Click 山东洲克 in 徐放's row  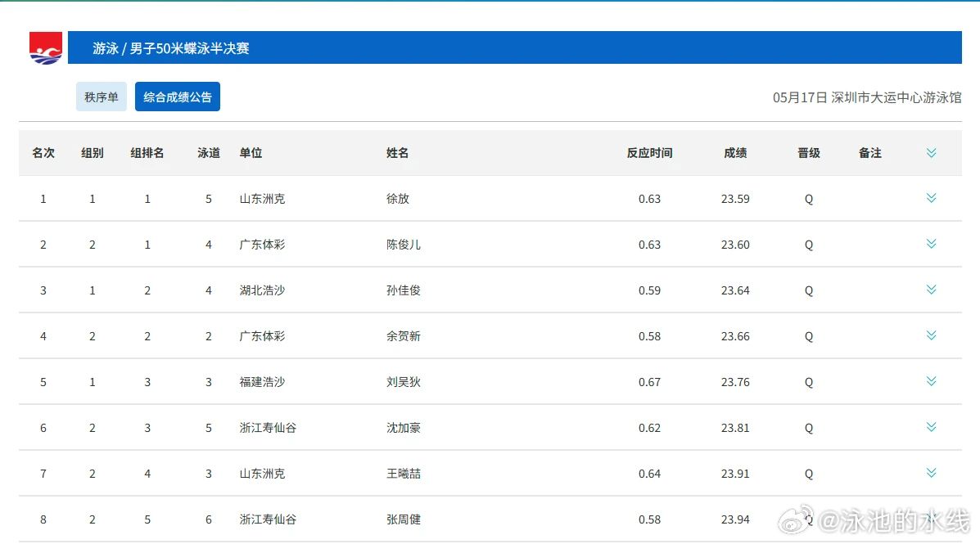point(263,199)
